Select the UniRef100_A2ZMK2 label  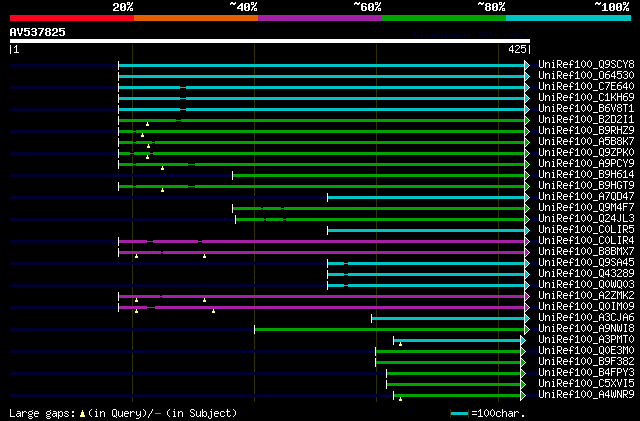pyautogui.click(x=586, y=296)
